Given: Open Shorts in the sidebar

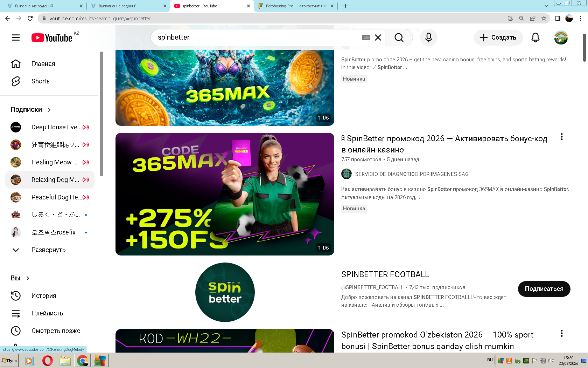Looking at the screenshot, I should click(x=50, y=81).
